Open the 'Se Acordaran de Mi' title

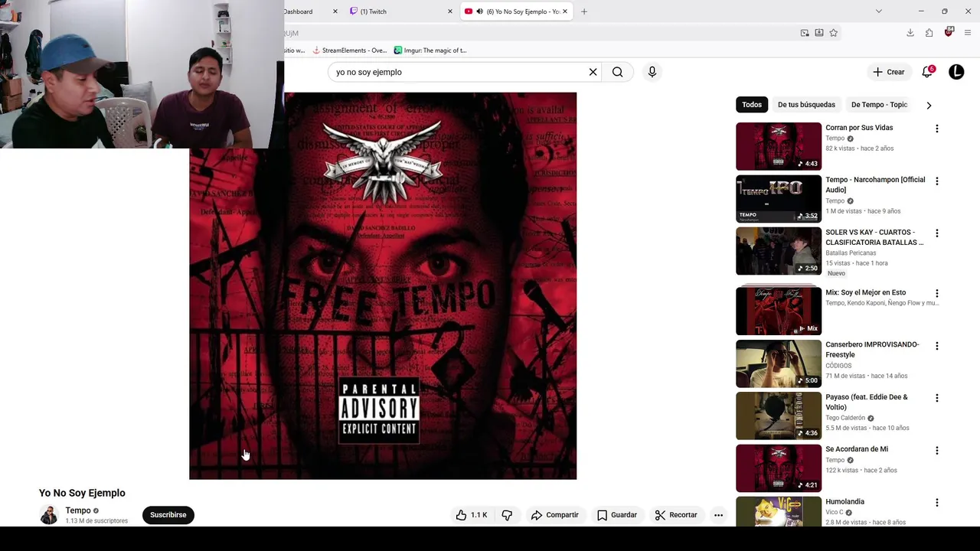(x=857, y=449)
